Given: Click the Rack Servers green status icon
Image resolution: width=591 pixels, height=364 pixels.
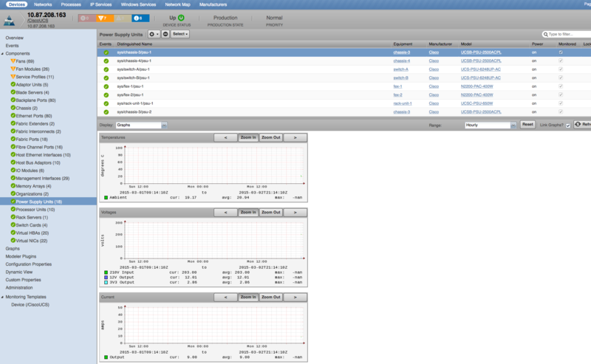Looking at the screenshot, I should click(x=13, y=217).
